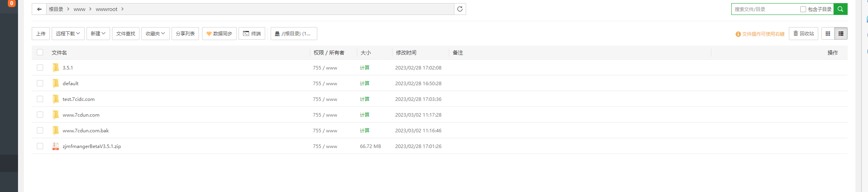Check the box for default folder
The width and height of the screenshot is (868, 192).
click(x=40, y=83)
